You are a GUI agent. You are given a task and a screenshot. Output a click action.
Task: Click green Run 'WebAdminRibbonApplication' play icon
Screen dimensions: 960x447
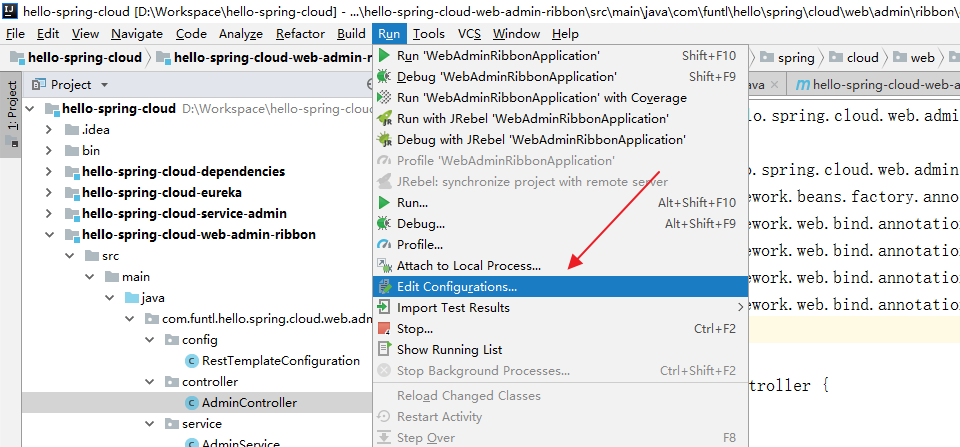(x=384, y=56)
